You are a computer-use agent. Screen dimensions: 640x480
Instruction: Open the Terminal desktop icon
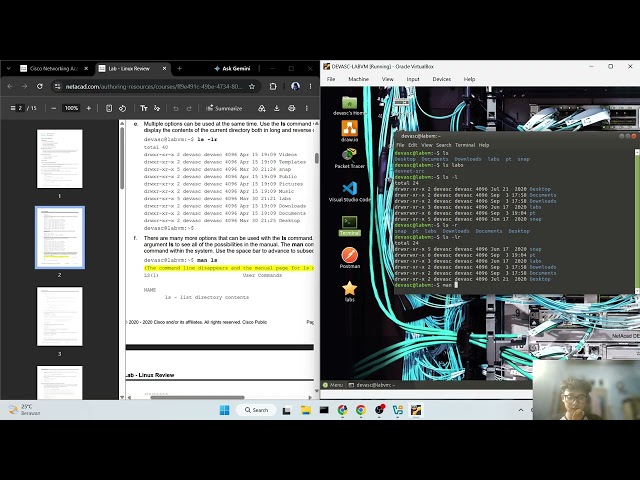click(x=349, y=226)
